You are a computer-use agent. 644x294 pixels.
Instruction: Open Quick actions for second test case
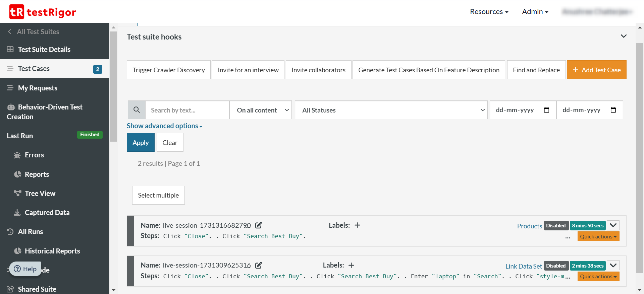[598, 277]
